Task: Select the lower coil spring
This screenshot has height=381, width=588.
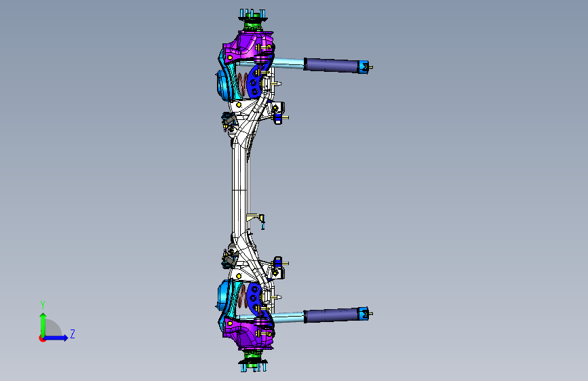Action: coord(242,296)
